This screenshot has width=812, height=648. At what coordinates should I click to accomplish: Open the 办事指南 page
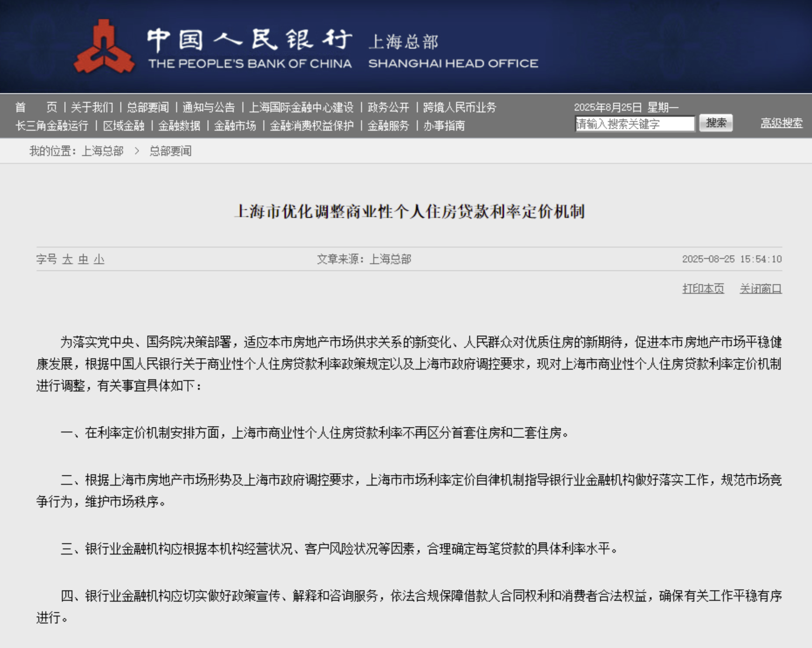(x=444, y=126)
